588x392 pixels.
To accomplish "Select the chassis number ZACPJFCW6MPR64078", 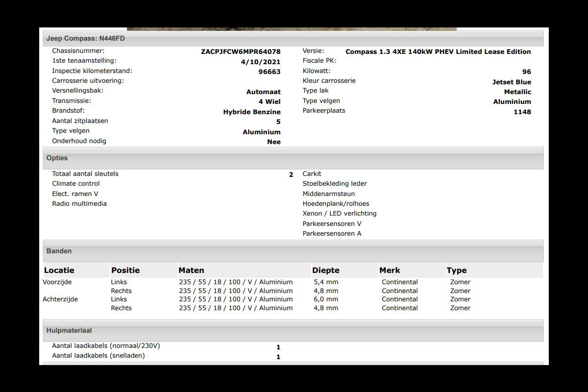I will (241, 51).
